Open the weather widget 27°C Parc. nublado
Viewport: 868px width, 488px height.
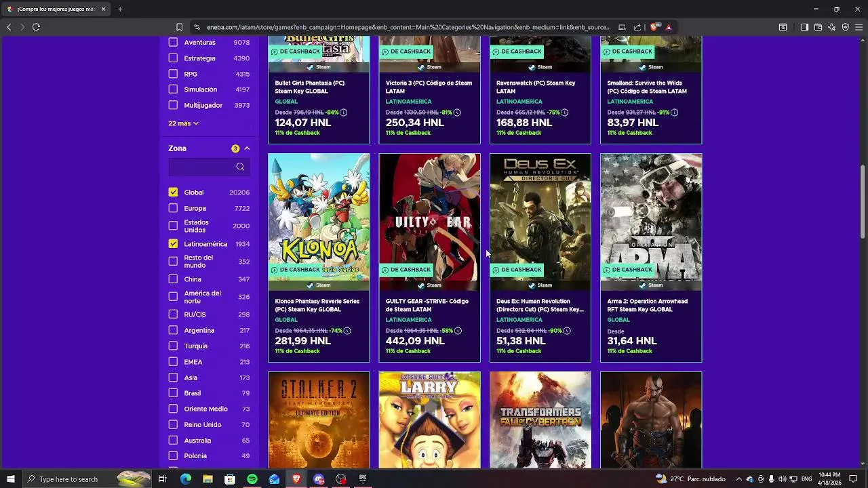click(x=690, y=479)
